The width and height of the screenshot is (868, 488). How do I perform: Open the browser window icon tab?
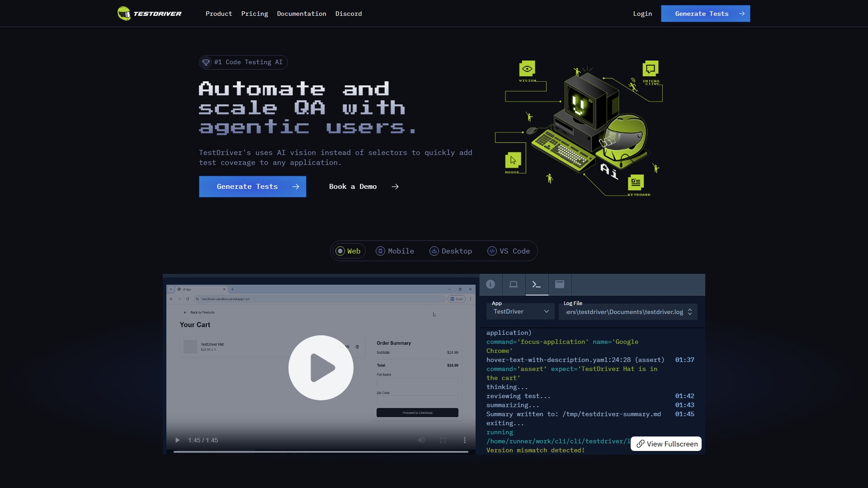pos(560,284)
